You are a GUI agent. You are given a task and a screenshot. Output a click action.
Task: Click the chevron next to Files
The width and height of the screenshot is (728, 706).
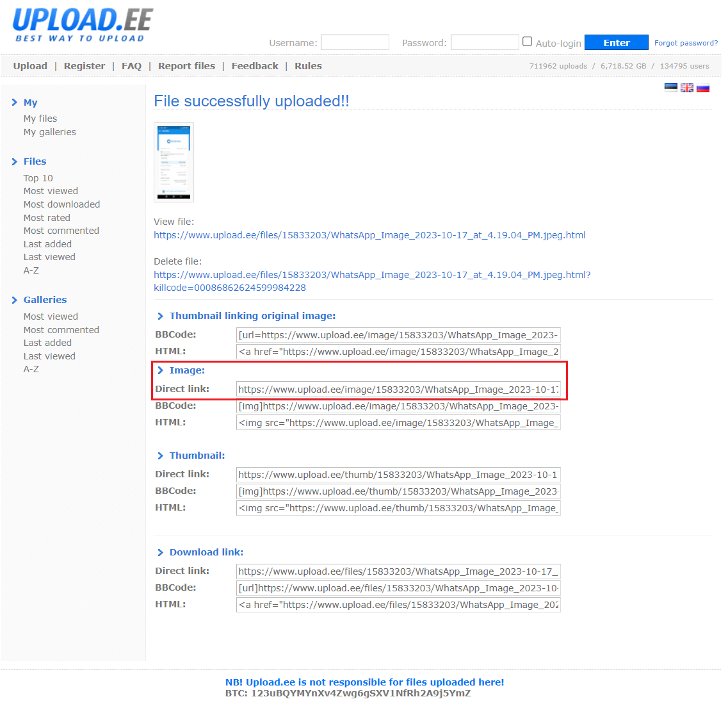point(14,161)
